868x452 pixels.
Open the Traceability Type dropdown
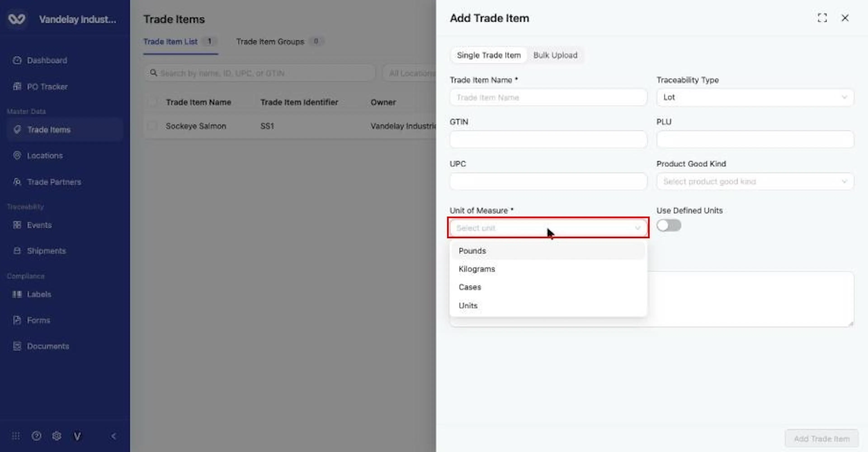(755, 98)
